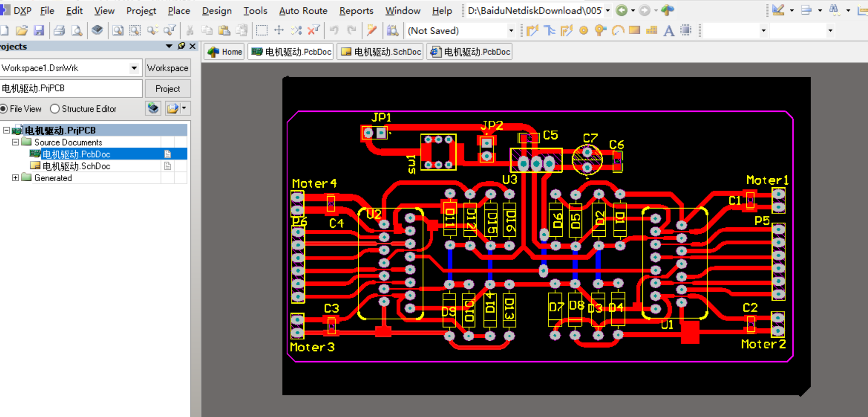Select the Place String text tool
The width and height of the screenshot is (868, 417).
pyautogui.click(x=669, y=31)
